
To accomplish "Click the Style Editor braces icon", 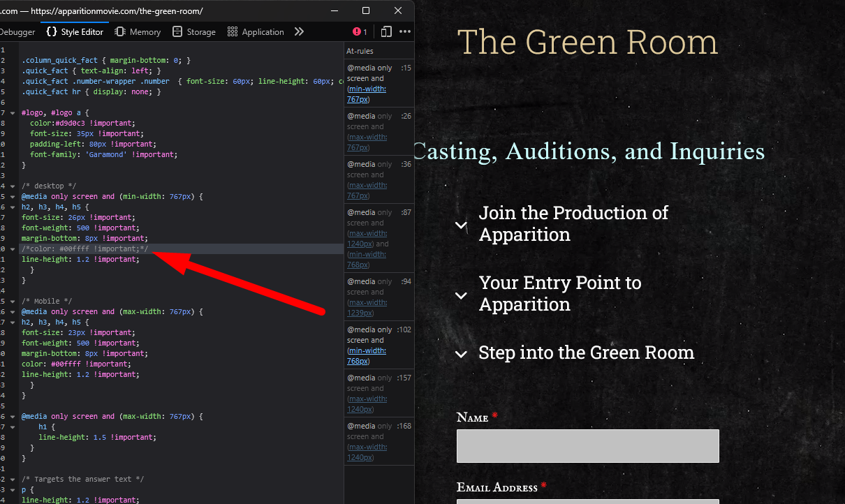I will (x=52, y=32).
